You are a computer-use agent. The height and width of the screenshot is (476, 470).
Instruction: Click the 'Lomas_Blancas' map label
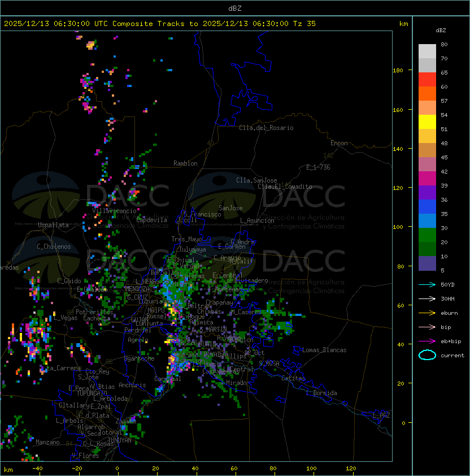324,350
